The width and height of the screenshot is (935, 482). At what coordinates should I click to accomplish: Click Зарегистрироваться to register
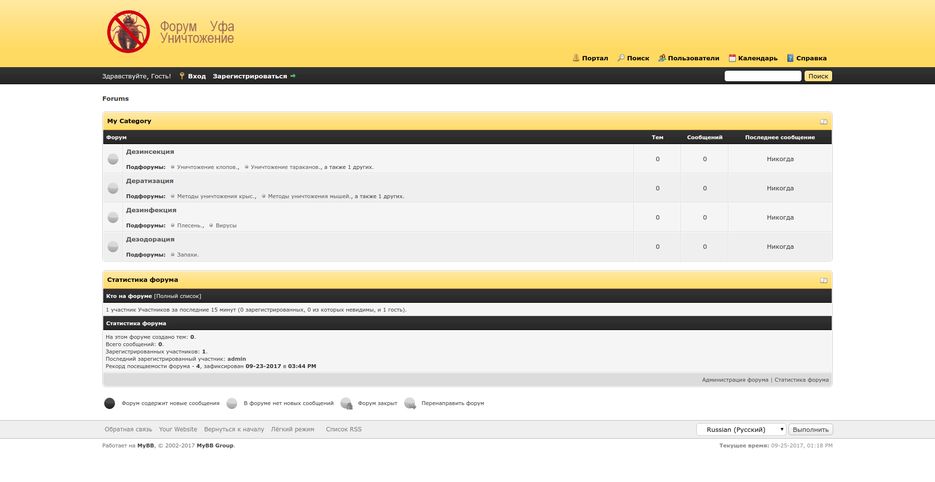tap(250, 76)
